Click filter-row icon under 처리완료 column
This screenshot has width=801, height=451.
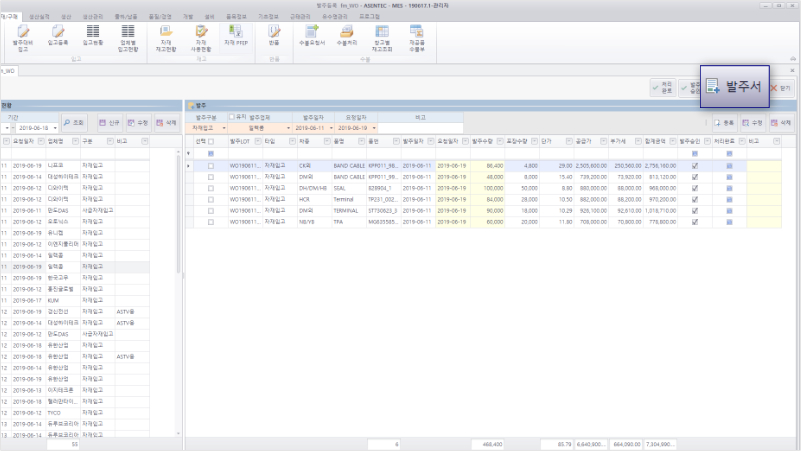tap(729, 154)
